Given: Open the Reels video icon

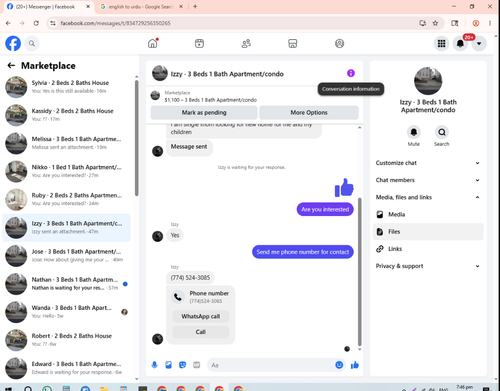Looking at the screenshot, I should 199,43.
